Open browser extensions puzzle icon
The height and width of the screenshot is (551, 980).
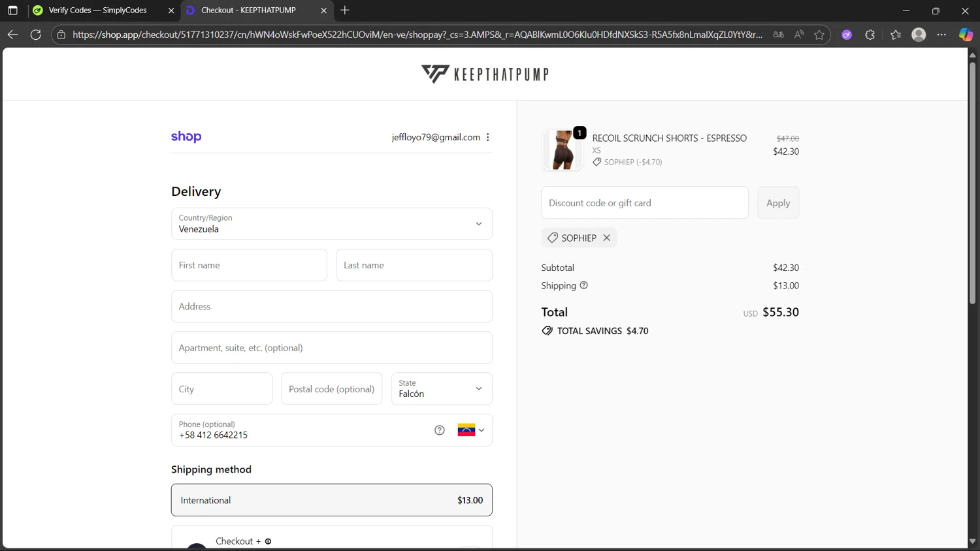pyautogui.click(x=870, y=35)
